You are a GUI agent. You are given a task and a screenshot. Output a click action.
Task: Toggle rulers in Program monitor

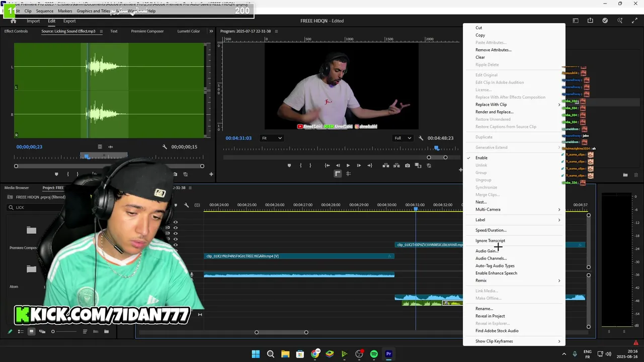[338, 173]
